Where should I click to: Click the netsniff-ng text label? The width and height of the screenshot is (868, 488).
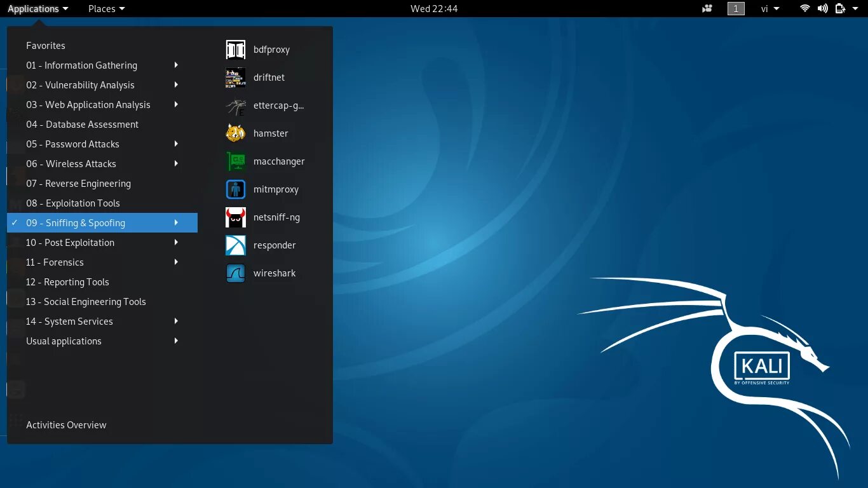tap(276, 217)
